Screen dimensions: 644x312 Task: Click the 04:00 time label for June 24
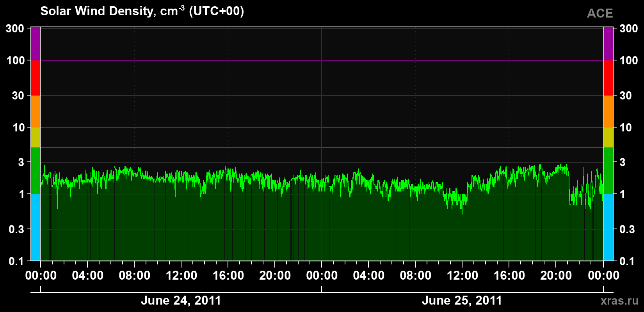[x=87, y=276]
